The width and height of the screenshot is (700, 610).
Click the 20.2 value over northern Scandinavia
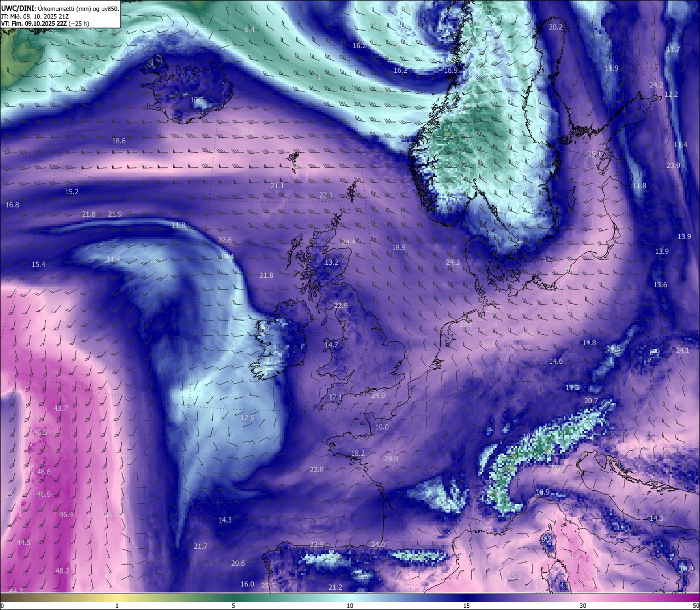click(x=556, y=27)
